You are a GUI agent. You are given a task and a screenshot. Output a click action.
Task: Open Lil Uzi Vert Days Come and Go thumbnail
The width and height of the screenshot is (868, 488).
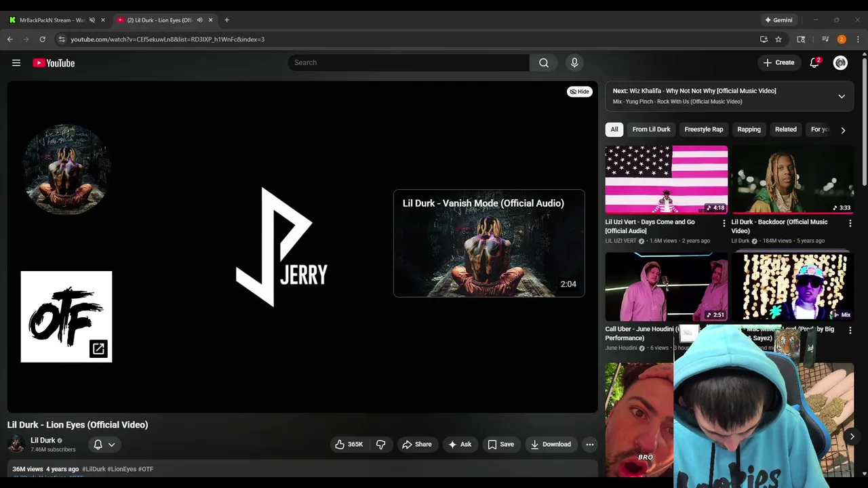[667, 180]
